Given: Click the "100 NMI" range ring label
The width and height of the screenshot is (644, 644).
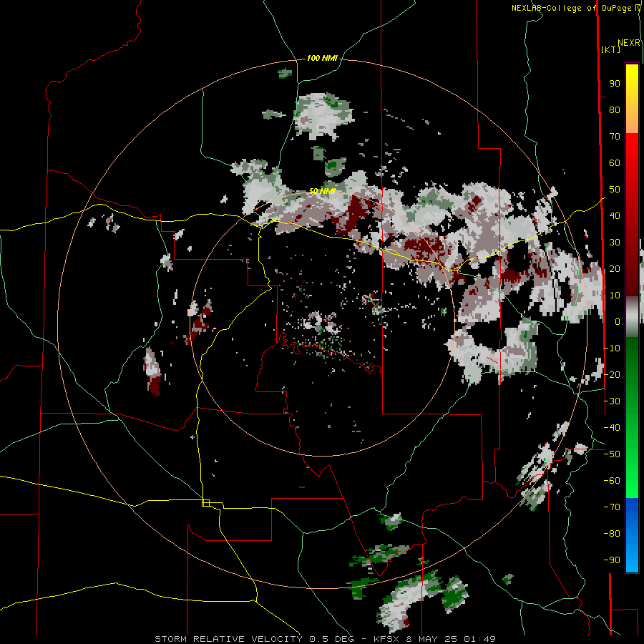Looking at the screenshot, I should [322, 59].
